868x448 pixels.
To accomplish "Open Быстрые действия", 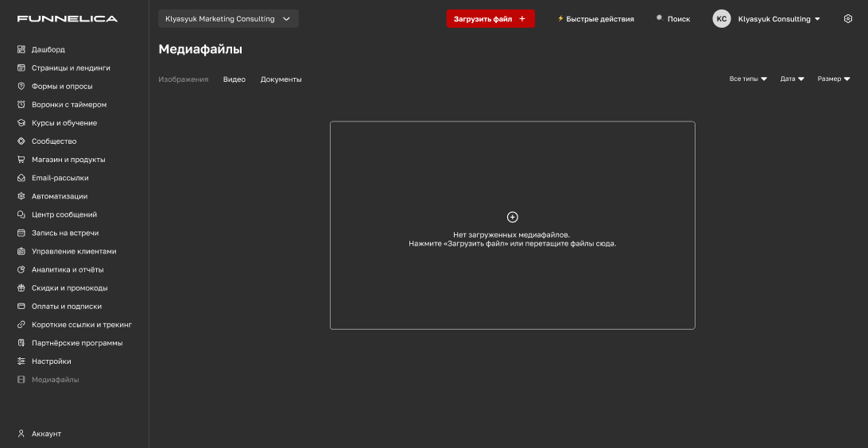I will pyautogui.click(x=595, y=19).
